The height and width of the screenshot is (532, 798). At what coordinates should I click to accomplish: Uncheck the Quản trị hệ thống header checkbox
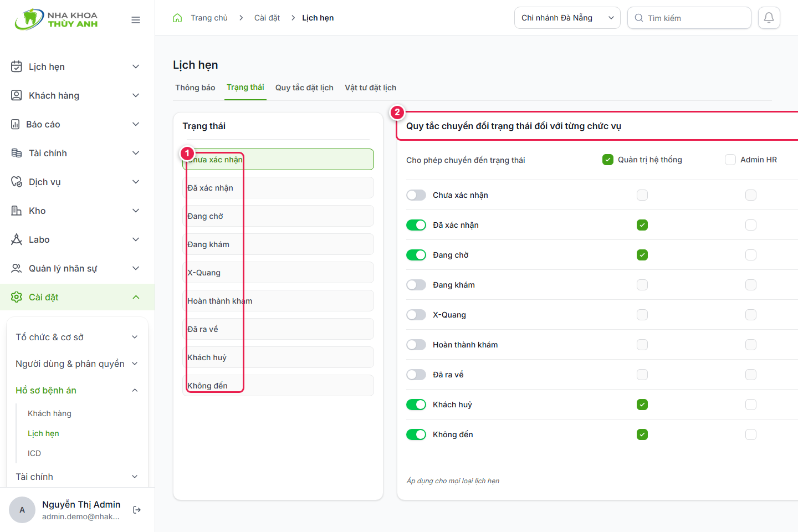coord(608,160)
